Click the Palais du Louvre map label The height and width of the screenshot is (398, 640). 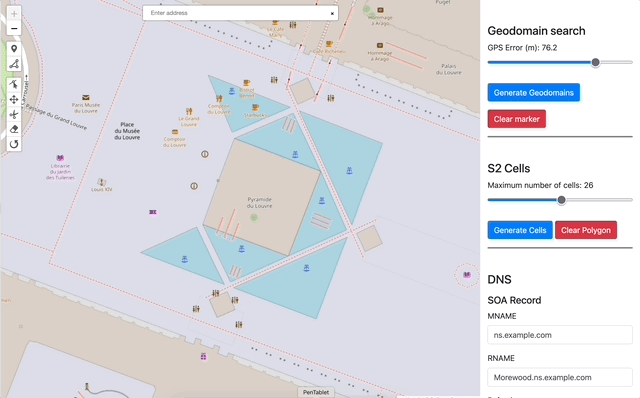point(449,69)
